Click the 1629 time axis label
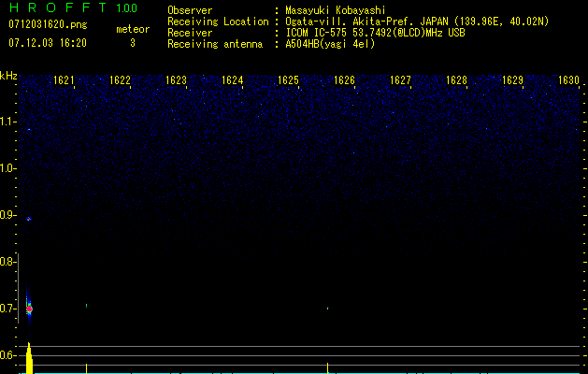Viewport: 588px width, 374px height. [x=512, y=80]
